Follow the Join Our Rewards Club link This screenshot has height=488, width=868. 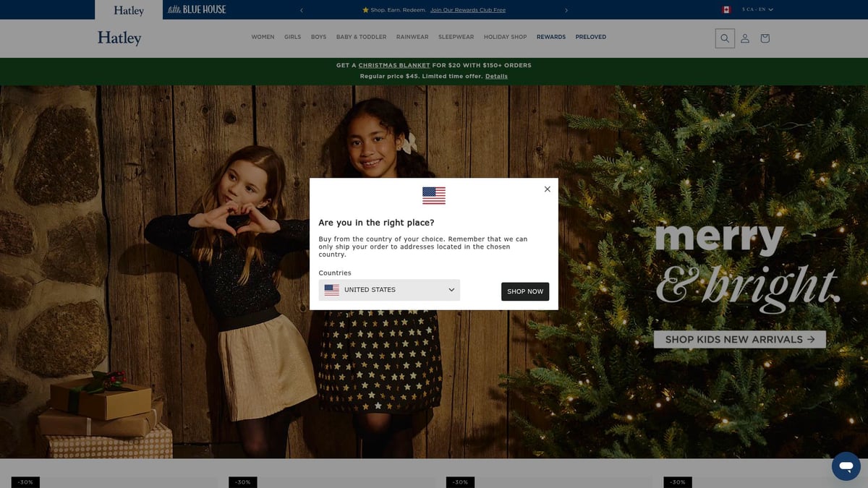(x=467, y=10)
